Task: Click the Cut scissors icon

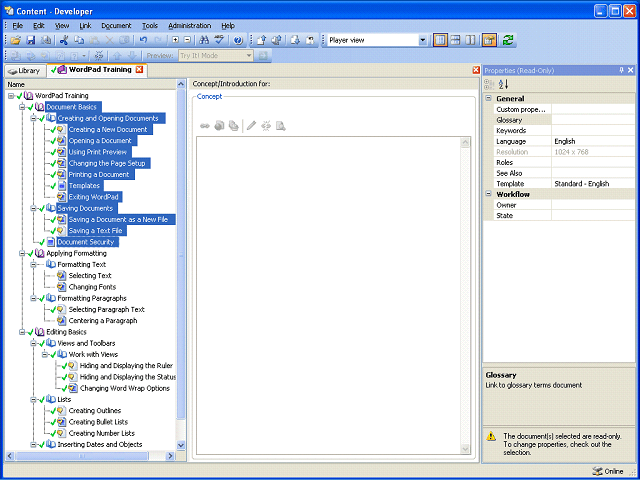Action: coord(63,40)
